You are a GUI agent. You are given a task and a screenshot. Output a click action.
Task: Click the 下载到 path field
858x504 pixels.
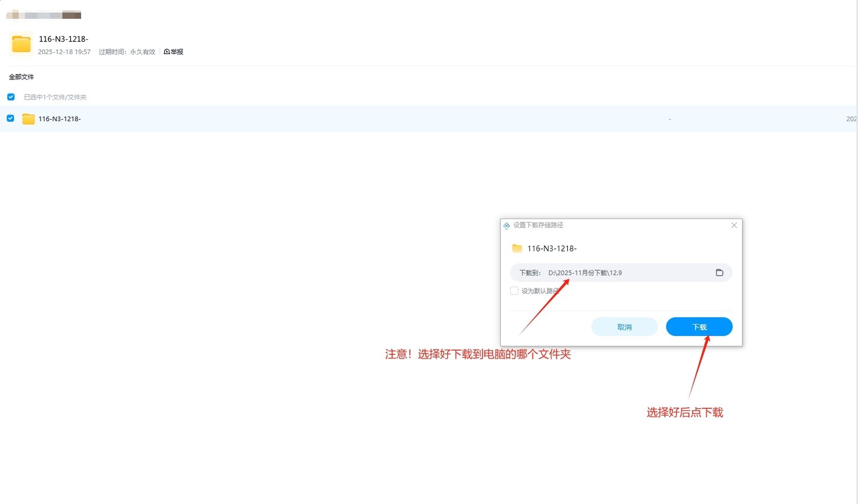click(617, 273)
